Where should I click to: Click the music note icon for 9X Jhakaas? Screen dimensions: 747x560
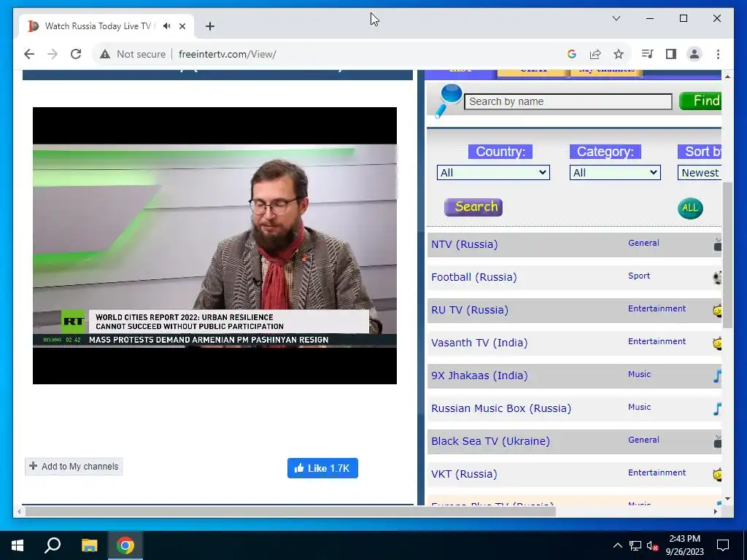pos(717,376)
